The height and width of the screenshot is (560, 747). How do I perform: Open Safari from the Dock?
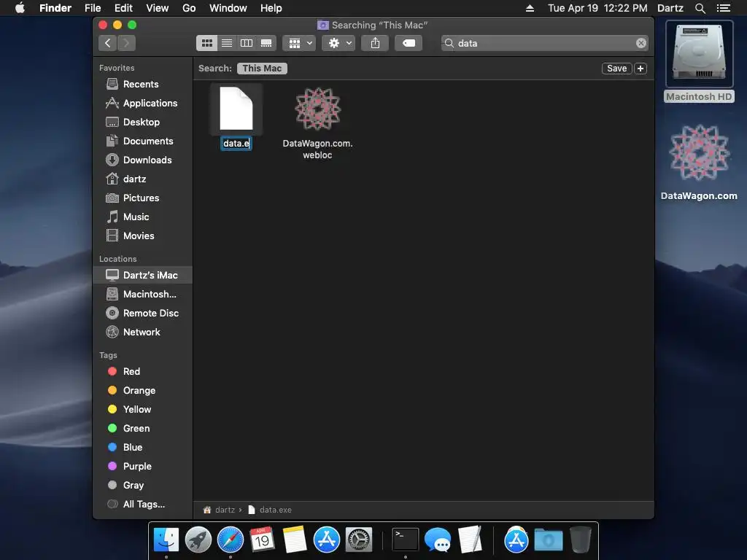[230, 540]
